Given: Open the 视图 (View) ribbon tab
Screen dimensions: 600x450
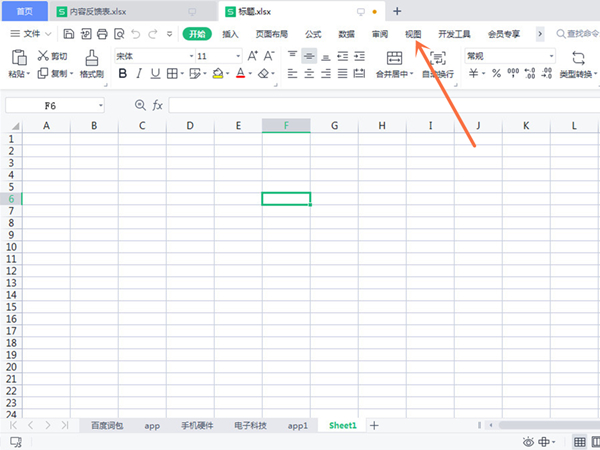Looking at the screenshot, I should coord(414,33).
